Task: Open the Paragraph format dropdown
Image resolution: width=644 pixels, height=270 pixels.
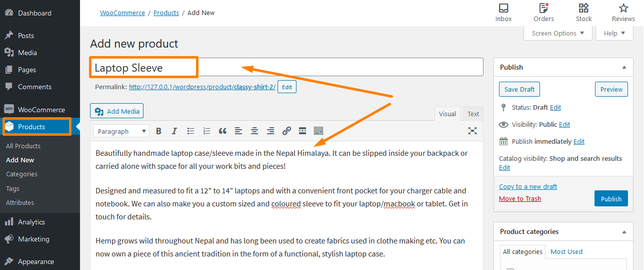Action: (x=121, y=131)
